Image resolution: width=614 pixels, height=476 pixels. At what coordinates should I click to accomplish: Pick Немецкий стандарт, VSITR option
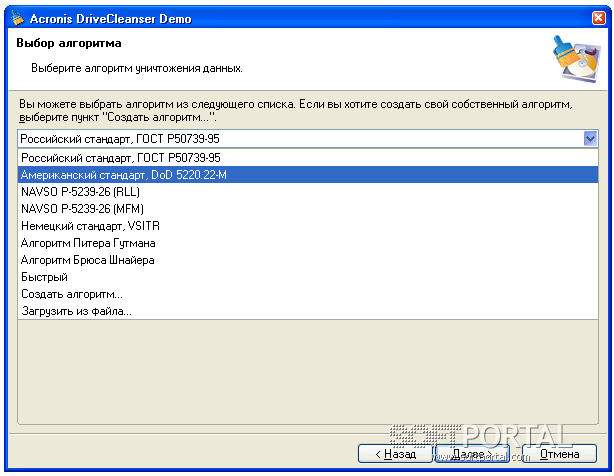pyautogui.click(x=308, y=226)
